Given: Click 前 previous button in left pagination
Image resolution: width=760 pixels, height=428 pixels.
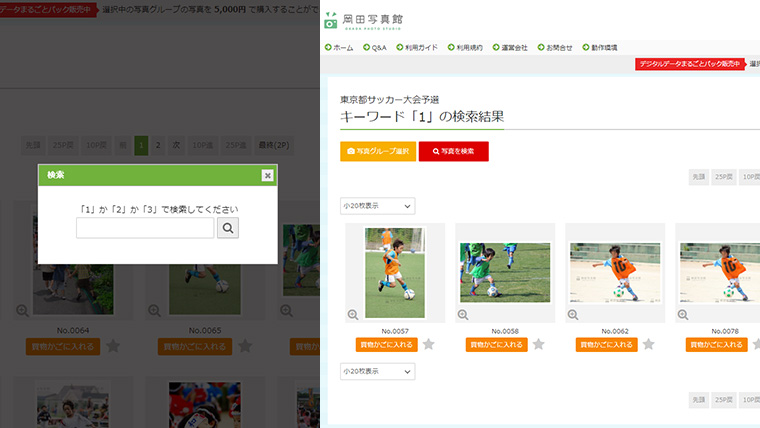Looking at the screenshot, I should pos(123,145).
